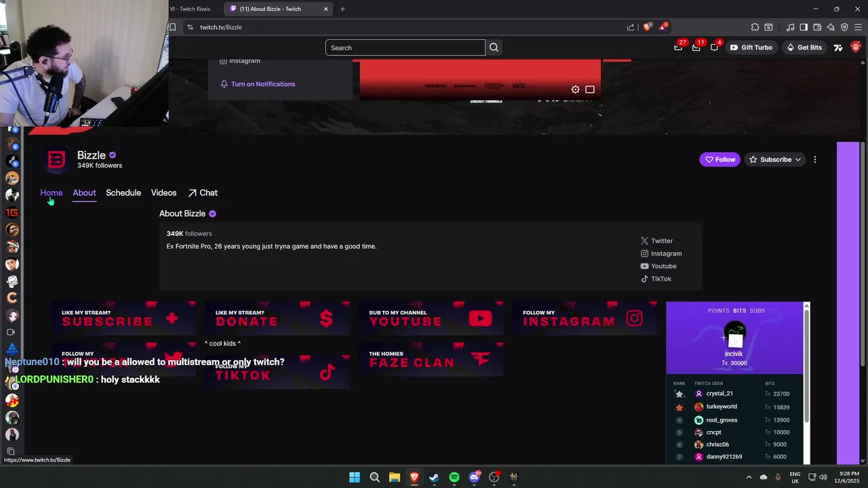Image resolution: width=868 pixels, height=488 pixels.
Task: Click root_groves leaderboard row
Action: pyautogui.click(x=735, y=420)
